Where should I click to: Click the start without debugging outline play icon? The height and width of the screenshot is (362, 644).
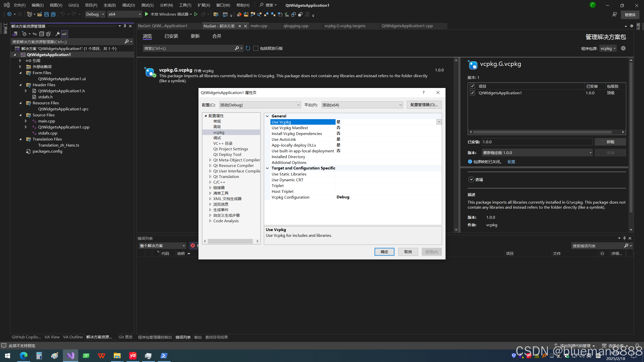pos(196,14)
